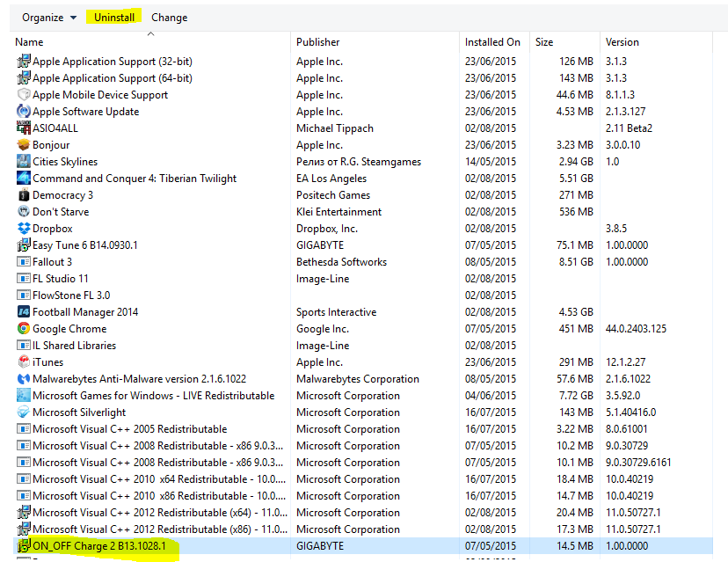The image size is (728, 562).
Task: Select 'Football Manager 2014' entry
Action: pyautogui.click(x=85, y=312)
